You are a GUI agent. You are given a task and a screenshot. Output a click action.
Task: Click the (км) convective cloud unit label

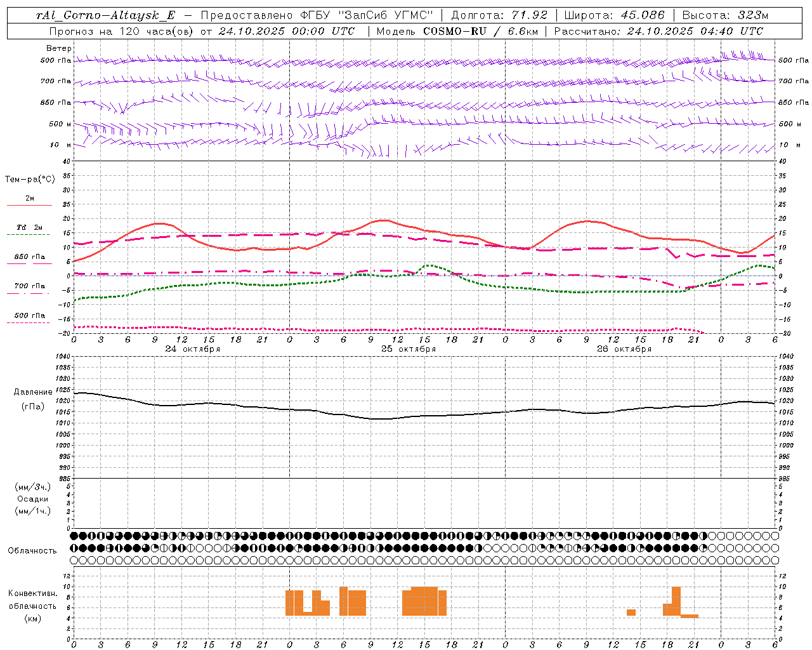33,618
